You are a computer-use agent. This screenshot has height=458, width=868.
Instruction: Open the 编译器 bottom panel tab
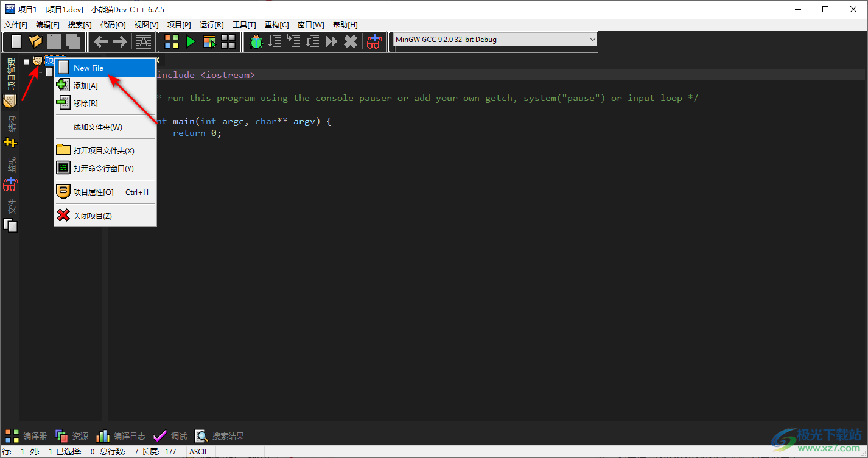tap(26, 436)
